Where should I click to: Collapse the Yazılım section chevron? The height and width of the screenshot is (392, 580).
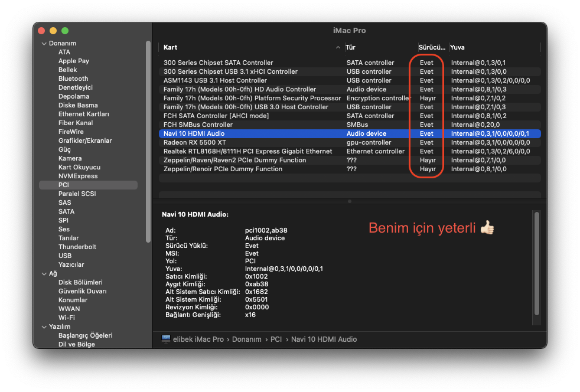[x=44, y=327]
